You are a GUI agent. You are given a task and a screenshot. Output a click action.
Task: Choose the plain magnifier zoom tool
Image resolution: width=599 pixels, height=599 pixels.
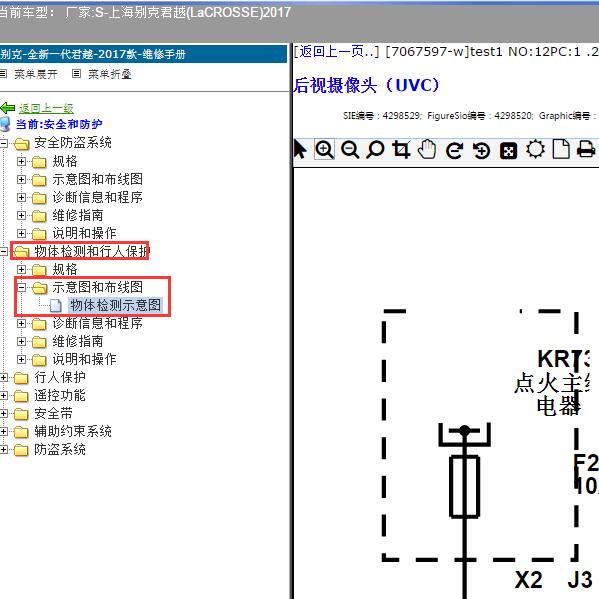pos(375,149)
